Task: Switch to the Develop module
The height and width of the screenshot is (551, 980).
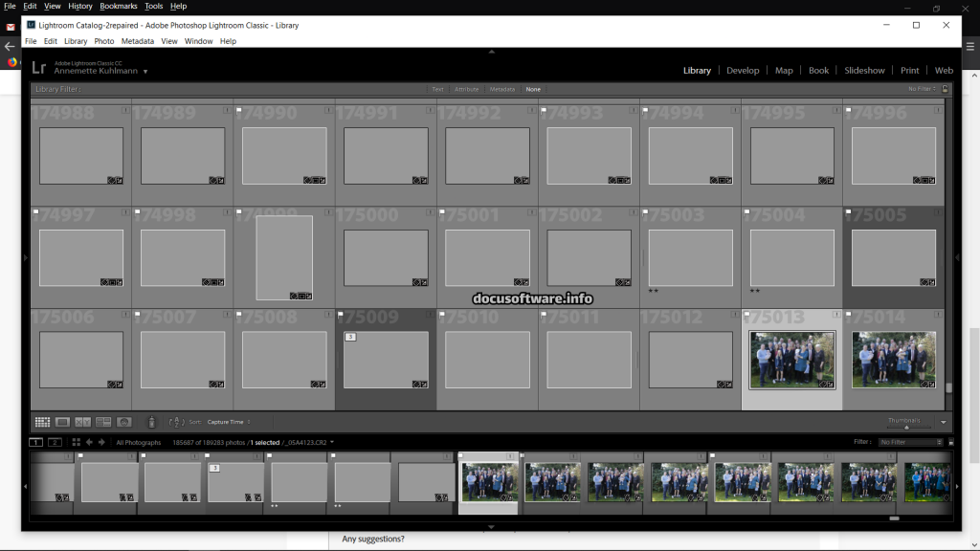Action: point(743,70)
